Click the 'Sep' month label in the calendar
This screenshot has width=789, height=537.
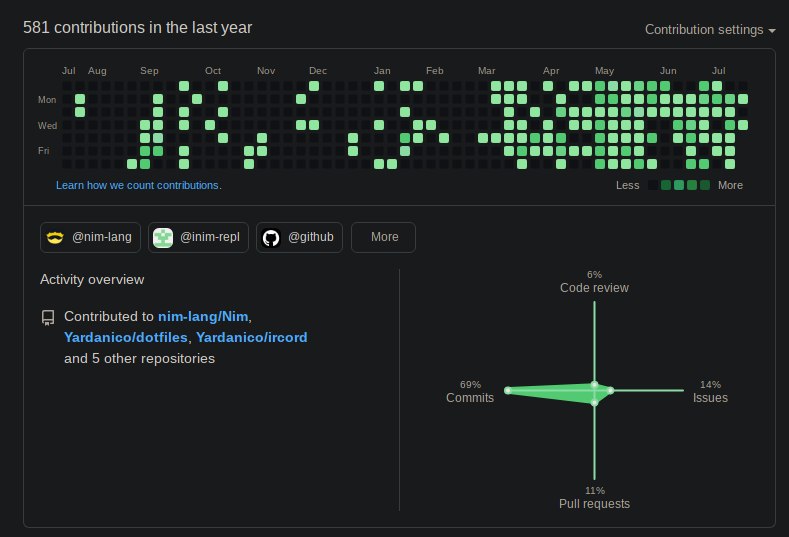(x=149, y=71)
